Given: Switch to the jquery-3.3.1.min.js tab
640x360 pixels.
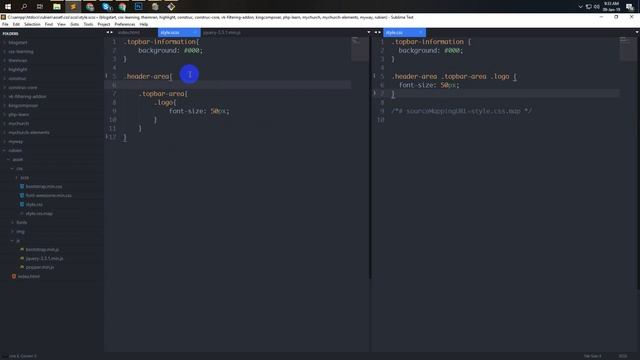Looking at the screenshot, I should pos(222,32).
